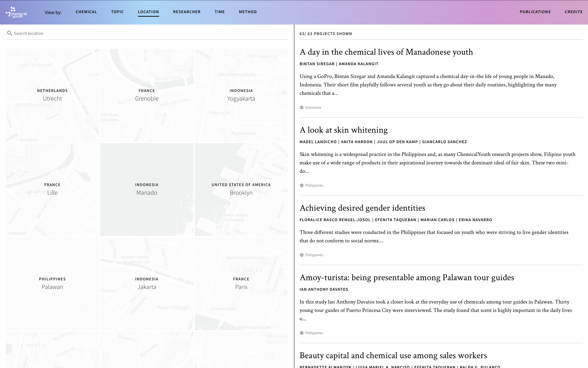Click Philippines tag under Amoy-turista
The image size is (588, 368).
point(314,333)
